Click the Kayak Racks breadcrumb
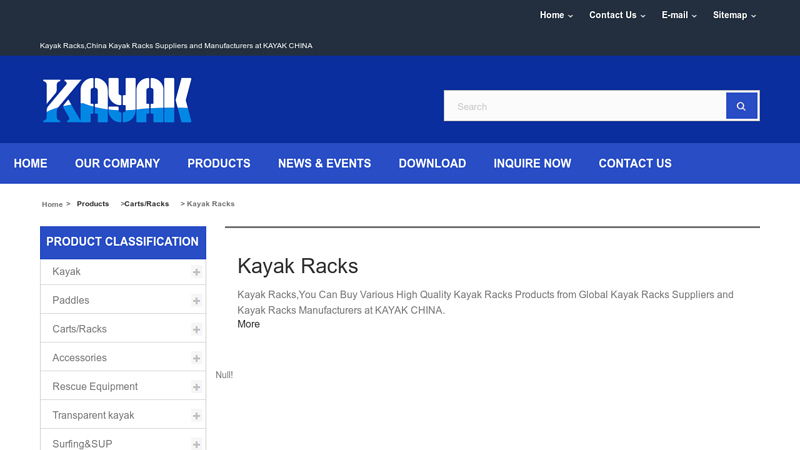Image resolution: width=800 pixels, height=450 pixels. [211, 204]
